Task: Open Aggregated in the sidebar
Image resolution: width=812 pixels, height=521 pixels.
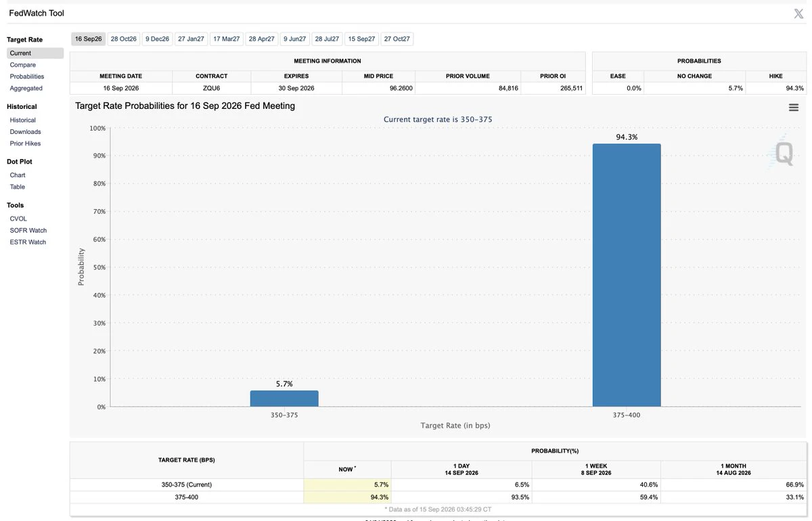Action: [x=26, y=88]
